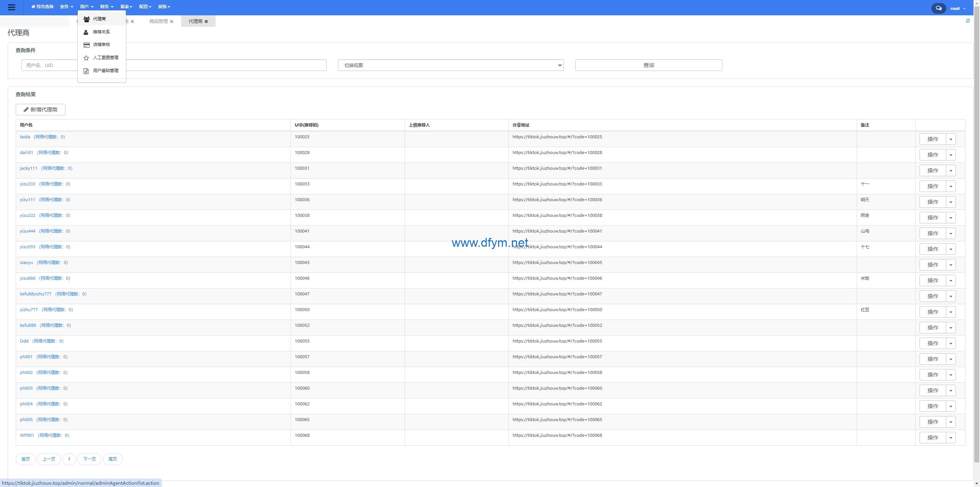Click the 备注 cell 红豆
The height and width of the screenshot is (487, 980).
[865, 310]
